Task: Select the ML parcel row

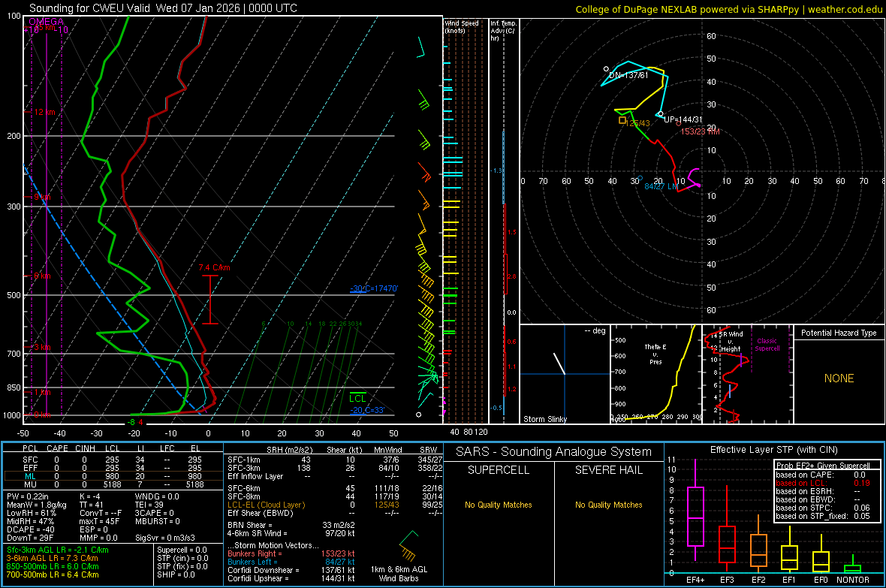Action: coord(113,476)
